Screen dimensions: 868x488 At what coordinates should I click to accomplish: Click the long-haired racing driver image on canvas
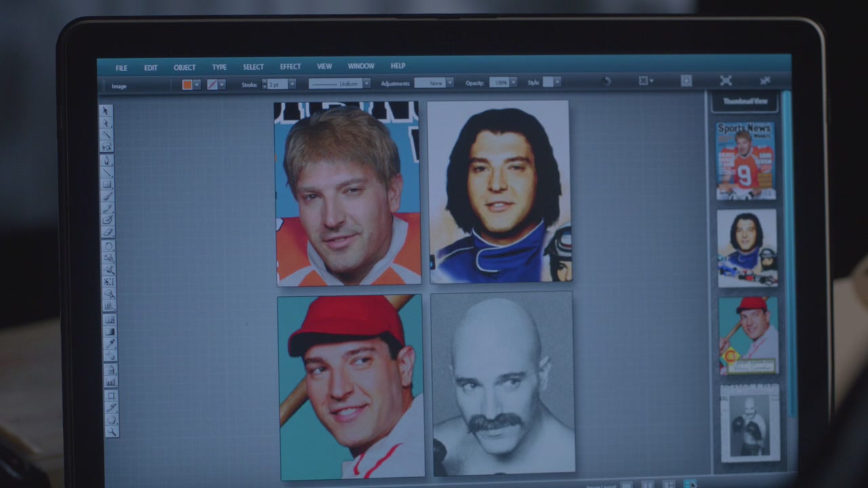pyautogui.click(x=500, y=192)
